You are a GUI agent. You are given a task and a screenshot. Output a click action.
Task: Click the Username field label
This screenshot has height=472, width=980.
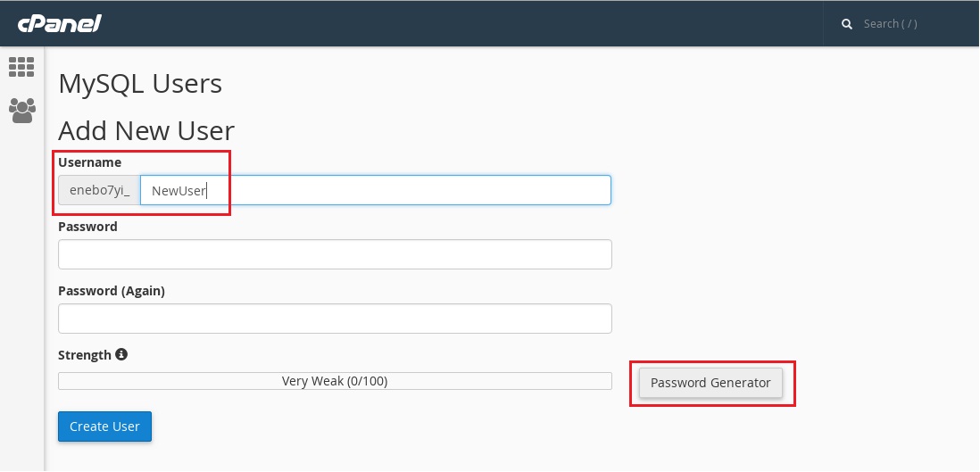[x=90, y=162]
